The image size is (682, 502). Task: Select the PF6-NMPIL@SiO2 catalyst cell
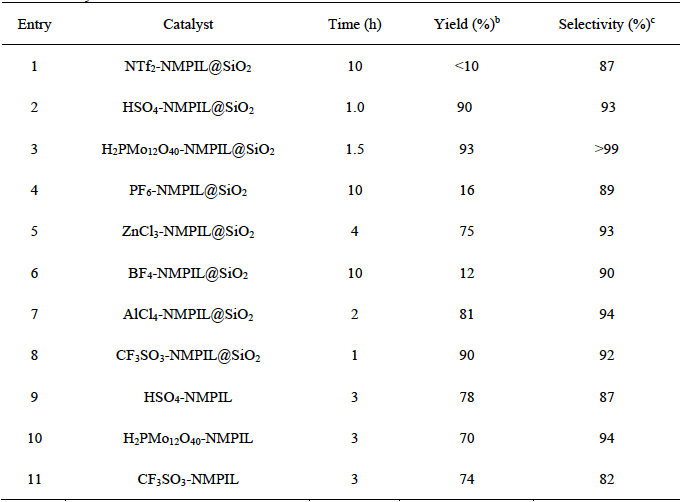[187, 190]
